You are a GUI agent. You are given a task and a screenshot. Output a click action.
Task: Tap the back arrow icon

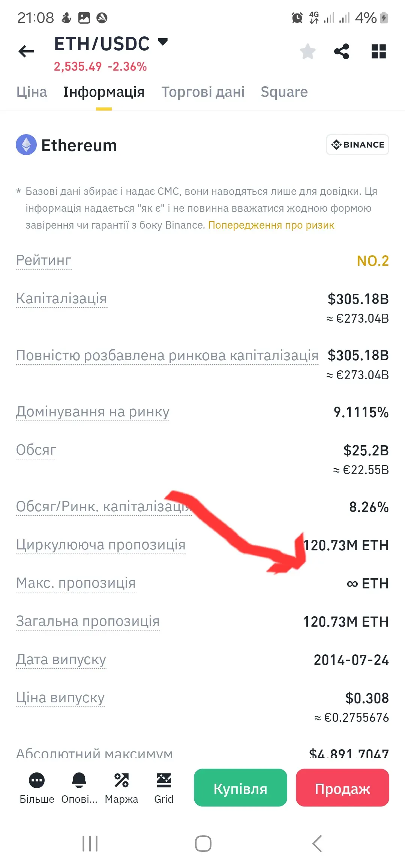pos(26,51)
